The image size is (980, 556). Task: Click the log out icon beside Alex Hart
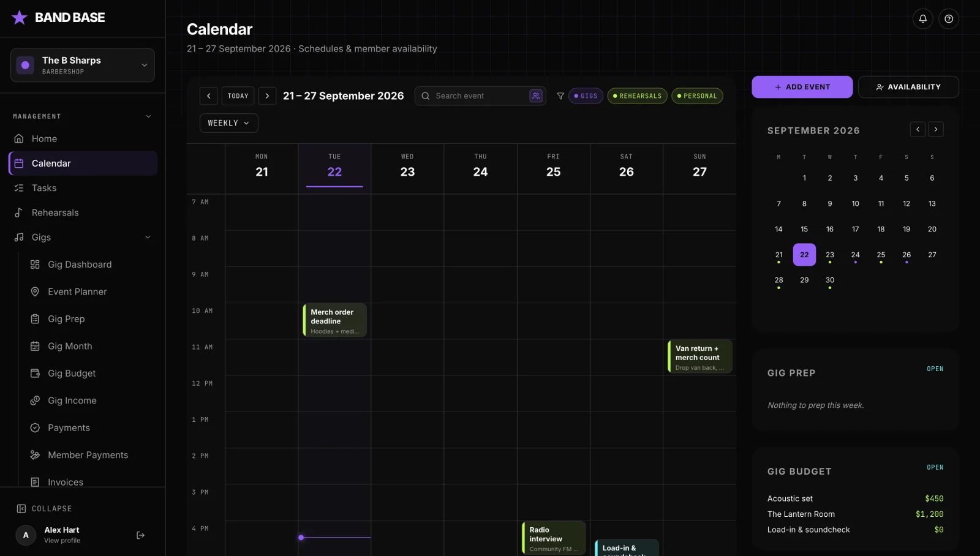point(140,535)
